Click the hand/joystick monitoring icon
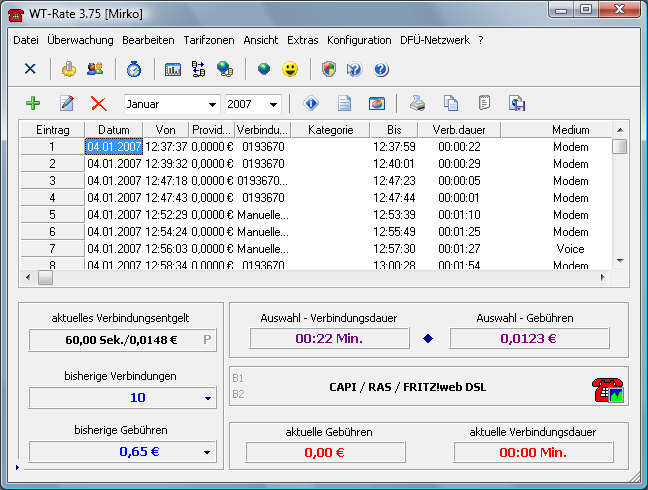648x490 pixels. pyautogui.click(x=69, y=69)
